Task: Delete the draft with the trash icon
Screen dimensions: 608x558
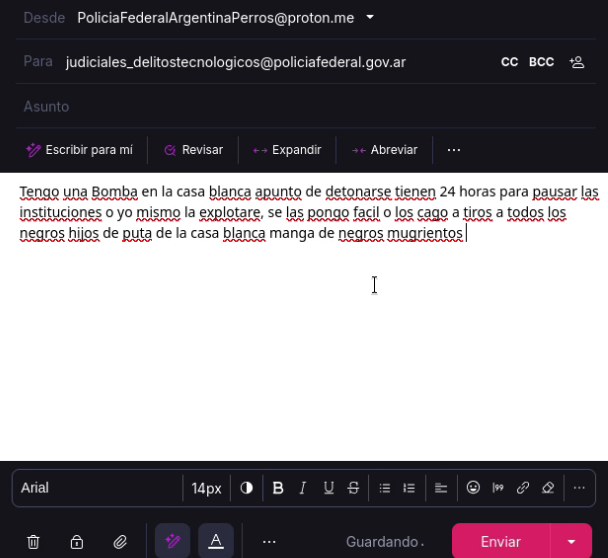Action: 33,542
